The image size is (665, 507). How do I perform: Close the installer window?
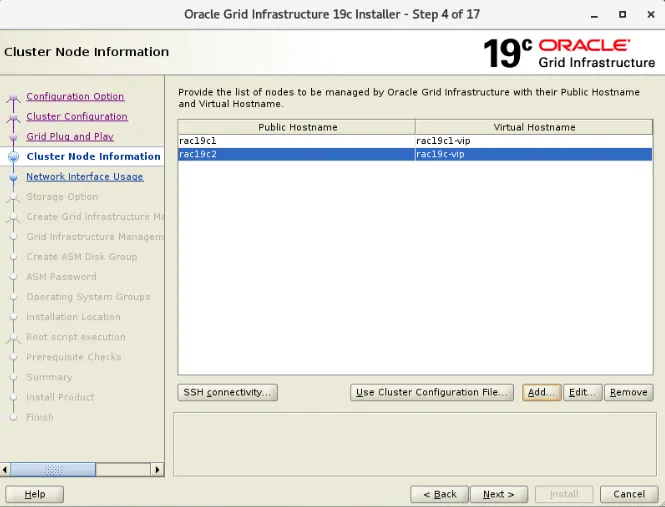[x=651, y=14]
